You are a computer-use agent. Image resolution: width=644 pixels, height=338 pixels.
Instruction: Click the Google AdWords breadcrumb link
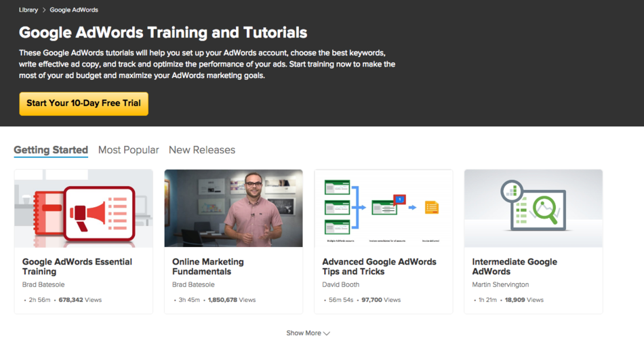(74, 10)
